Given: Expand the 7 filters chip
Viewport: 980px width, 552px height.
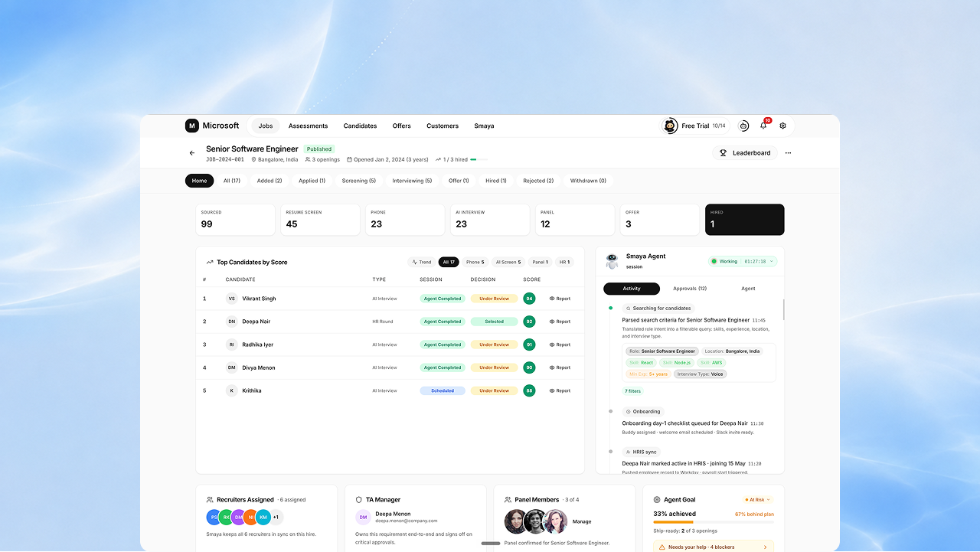Looking at the screenshot, I should (x=633, y=391).
